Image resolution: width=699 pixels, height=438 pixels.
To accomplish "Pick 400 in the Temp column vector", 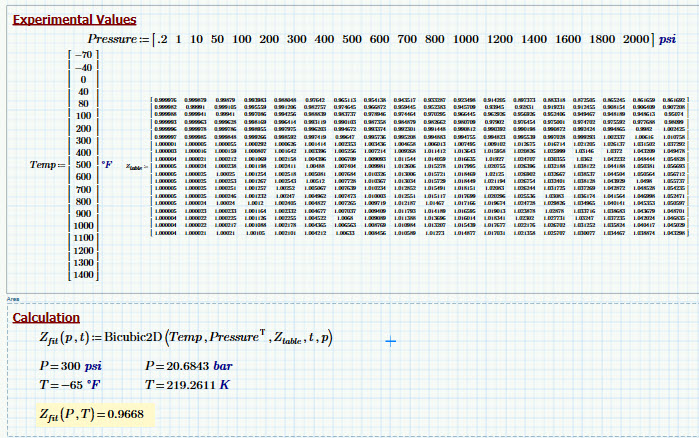I will pos(83,153).
